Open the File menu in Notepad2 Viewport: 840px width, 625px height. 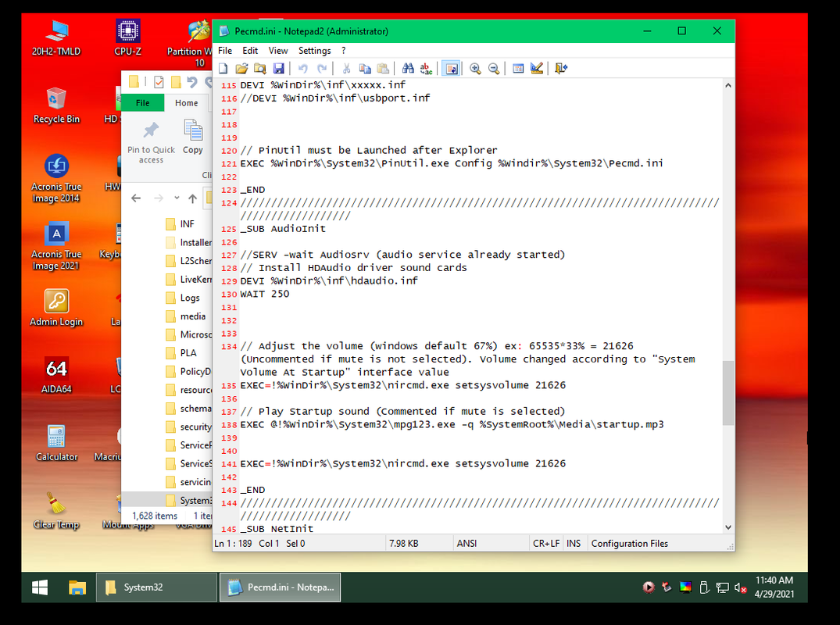[225, 50]
